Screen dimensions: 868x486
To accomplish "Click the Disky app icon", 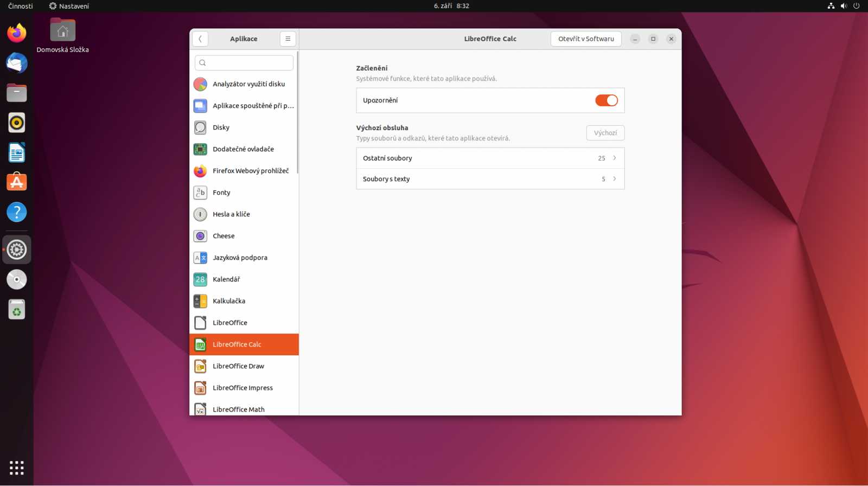I will [200, 127].
